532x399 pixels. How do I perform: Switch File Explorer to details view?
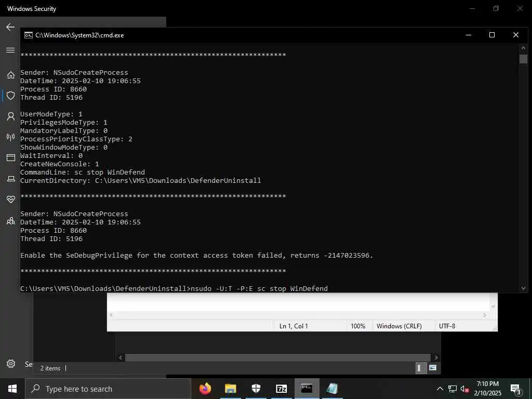421,368
